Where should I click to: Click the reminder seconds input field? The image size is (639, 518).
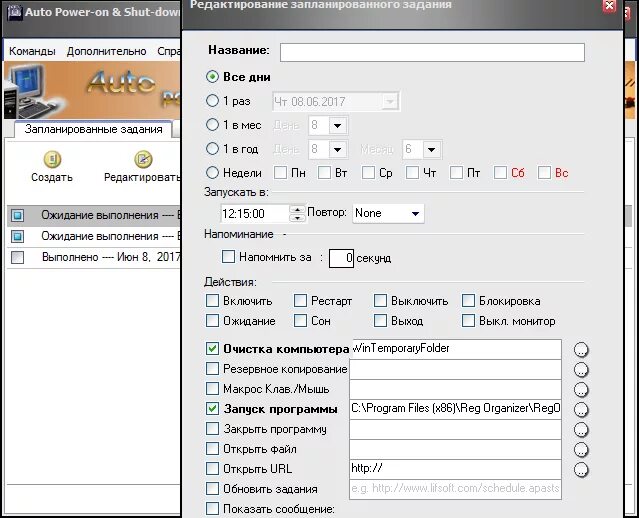[x=341, y=258]
